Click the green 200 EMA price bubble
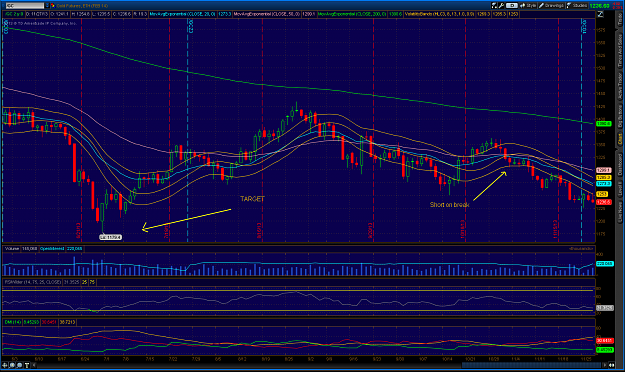 [x=603, y=124]
